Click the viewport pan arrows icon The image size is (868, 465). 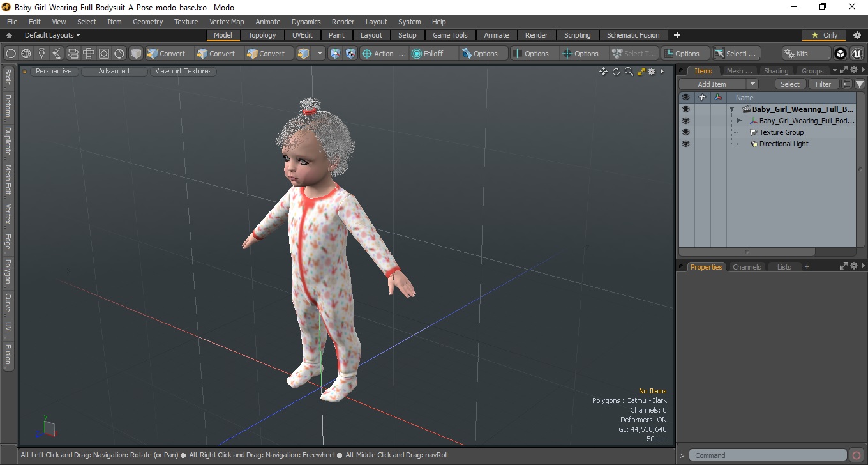[603, 72]
